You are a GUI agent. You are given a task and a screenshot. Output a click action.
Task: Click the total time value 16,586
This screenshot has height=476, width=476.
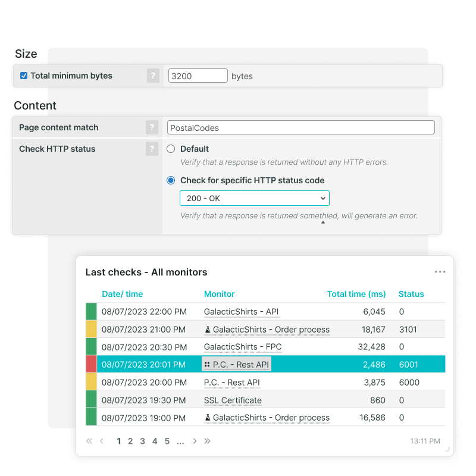tap(372, 418)
